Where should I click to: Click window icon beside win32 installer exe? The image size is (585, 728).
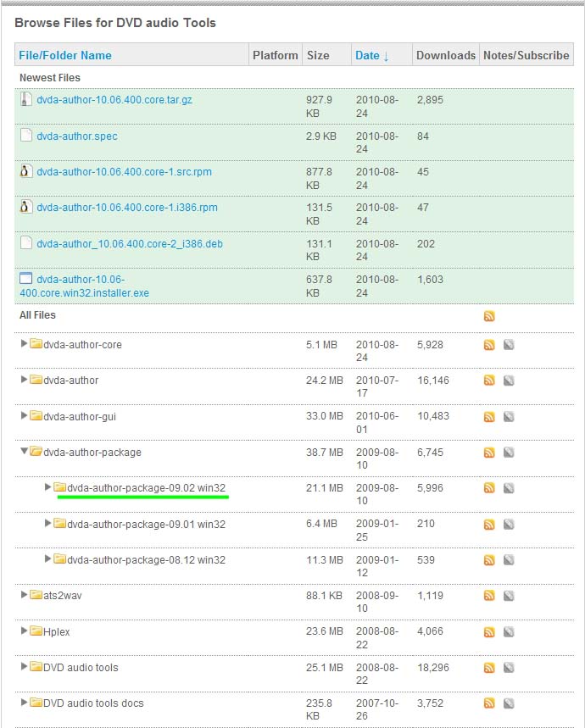click(x=26, y=278)
